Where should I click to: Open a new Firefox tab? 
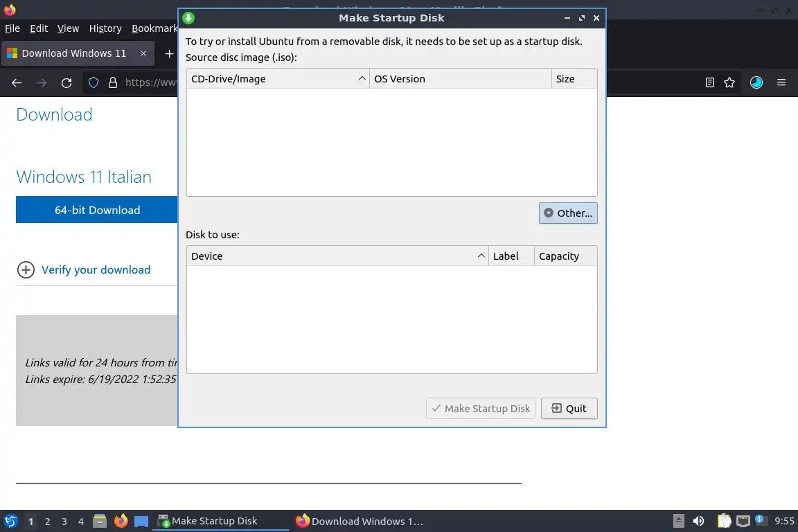click(x=169, y=53)
